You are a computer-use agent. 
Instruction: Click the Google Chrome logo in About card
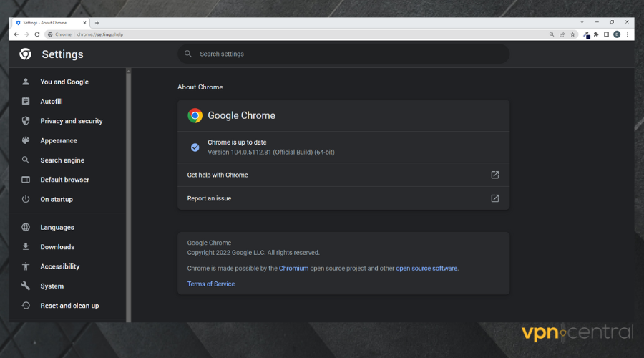point(195,115)
